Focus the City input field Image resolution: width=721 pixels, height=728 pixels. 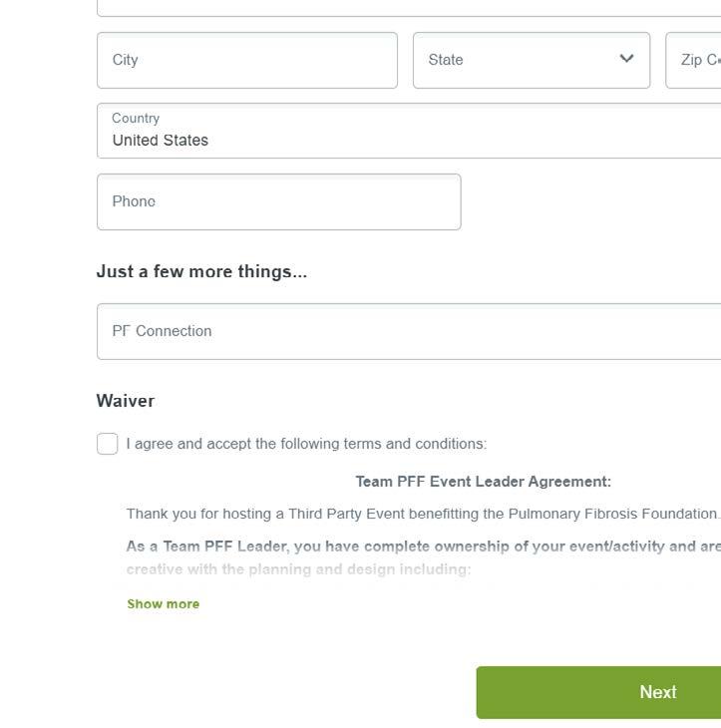pyautogui.click(x=246, y=60)
